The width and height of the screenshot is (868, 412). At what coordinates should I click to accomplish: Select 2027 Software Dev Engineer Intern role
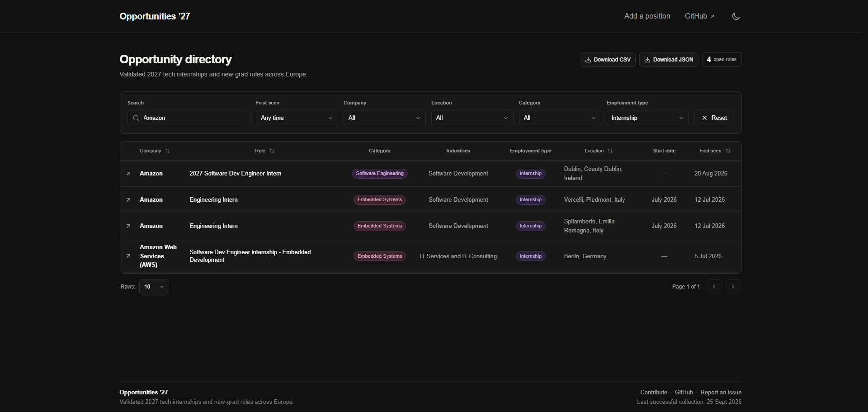236,174
